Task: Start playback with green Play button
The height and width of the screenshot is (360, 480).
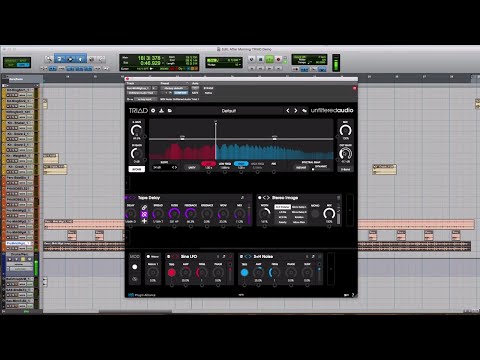Action: click(x=269, y=59)
